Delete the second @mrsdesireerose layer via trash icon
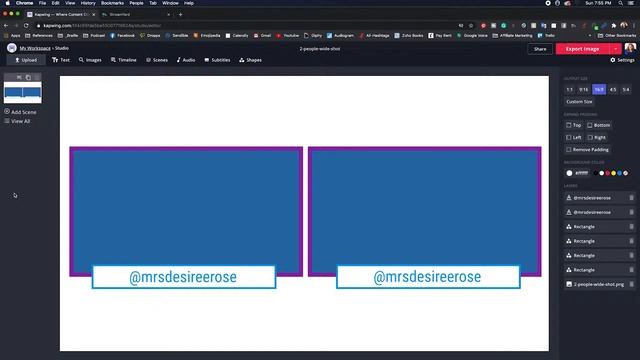The height and width of the screenshot is (360, 640). [x=631, y=212]
